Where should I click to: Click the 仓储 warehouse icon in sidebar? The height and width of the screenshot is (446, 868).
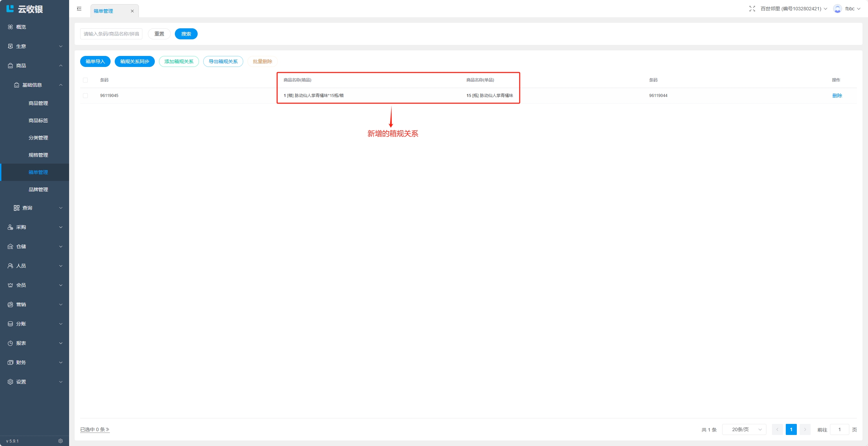[x=10, y=246]
